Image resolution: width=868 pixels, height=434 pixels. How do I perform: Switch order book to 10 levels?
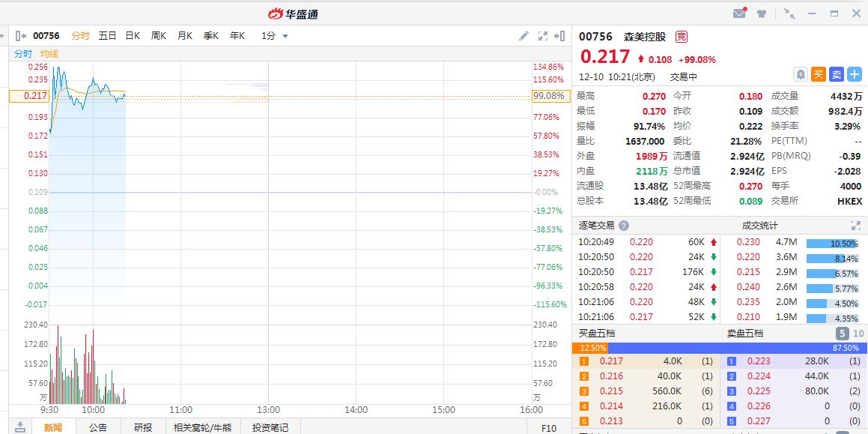[x=858, y=334]
